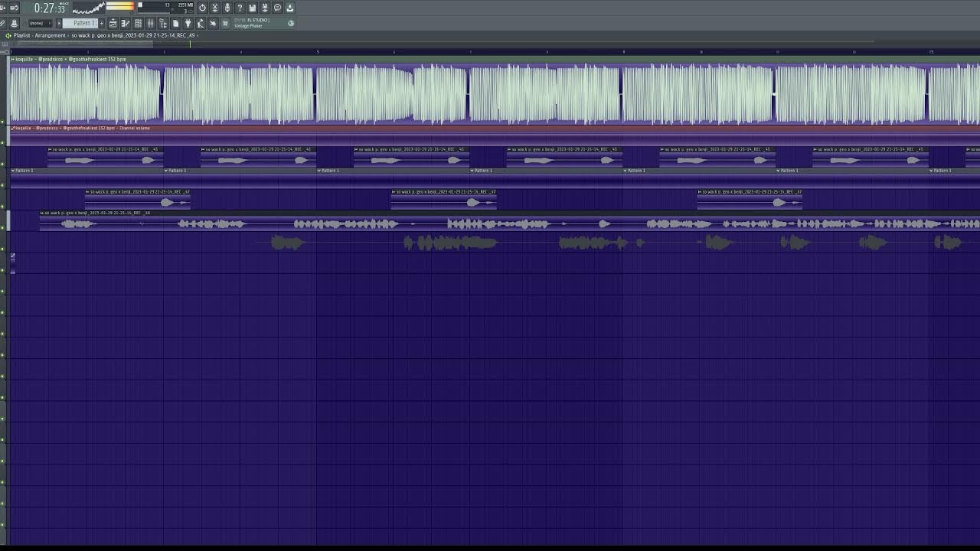This screenshot has height=551, width=980.
Task: Open the playlist menu speaker icon
Action: 8,35
